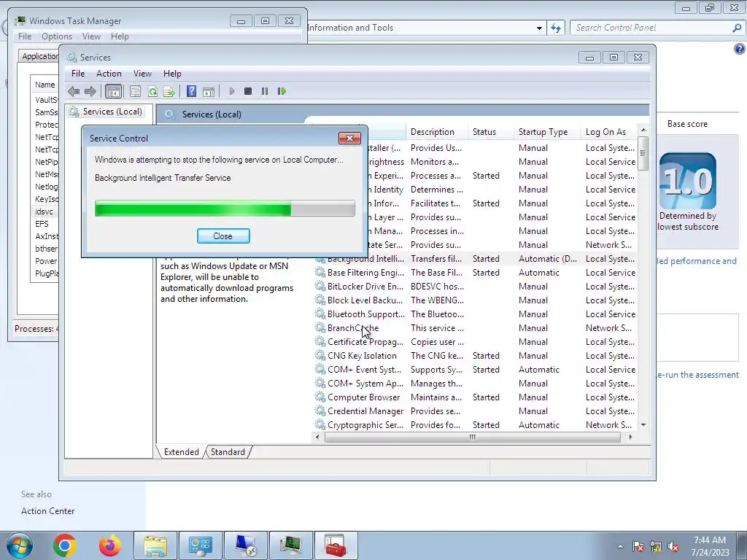747x560 pixels.
Task: Open Control Panel help question icon
Action: tap(740, 49)
